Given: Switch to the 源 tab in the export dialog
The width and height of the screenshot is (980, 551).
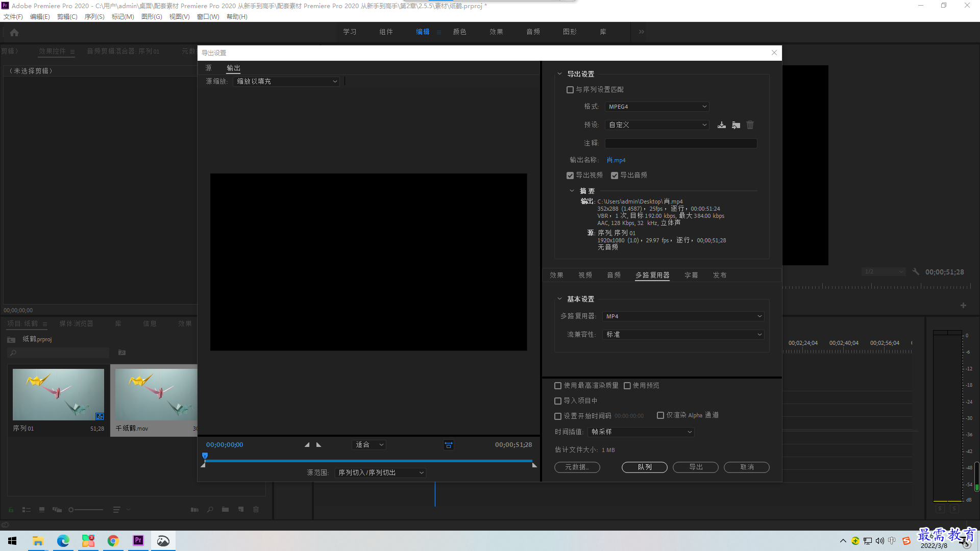Looking at the screenshot, I should pyautogui.click(x=208, y=68).
